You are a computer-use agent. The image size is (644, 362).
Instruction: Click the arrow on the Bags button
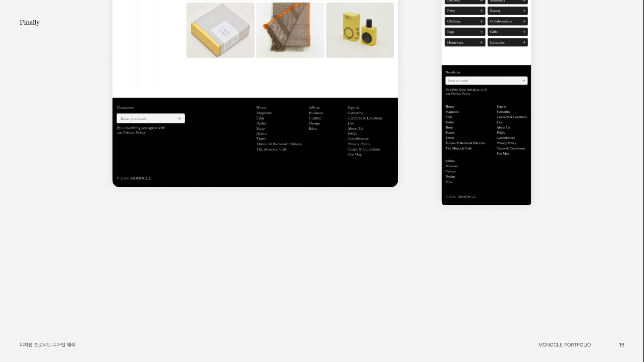(x=481, y=32)
